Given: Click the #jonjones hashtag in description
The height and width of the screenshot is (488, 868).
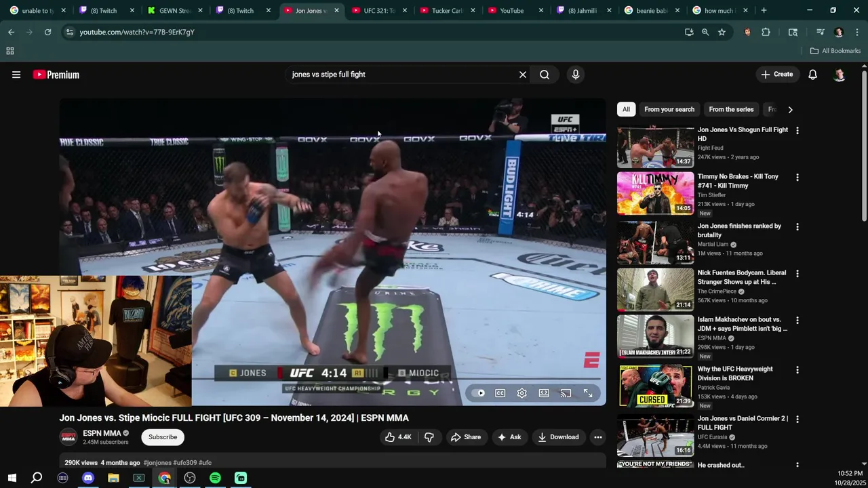Looking at the screenshot, I should tap(158, 463).
